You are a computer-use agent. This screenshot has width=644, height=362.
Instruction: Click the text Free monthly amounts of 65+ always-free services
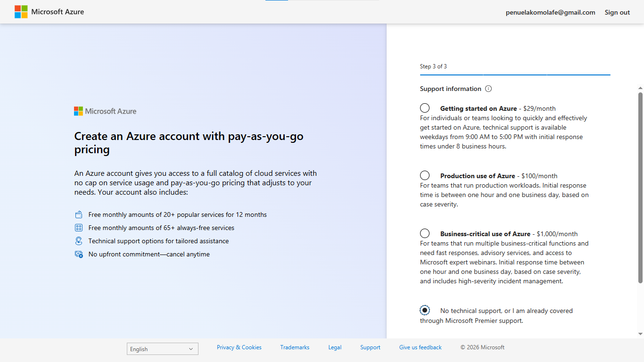161,228
